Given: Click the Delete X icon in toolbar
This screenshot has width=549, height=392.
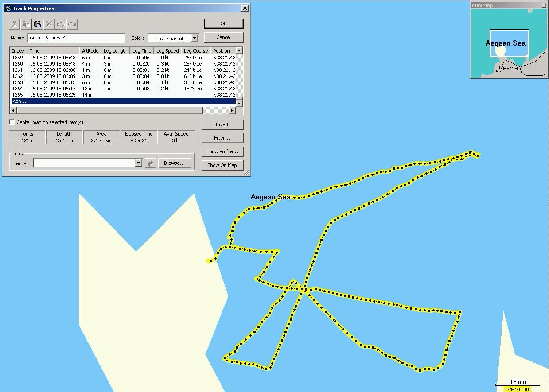Looking at the screenshot, I should coord(49,24).
